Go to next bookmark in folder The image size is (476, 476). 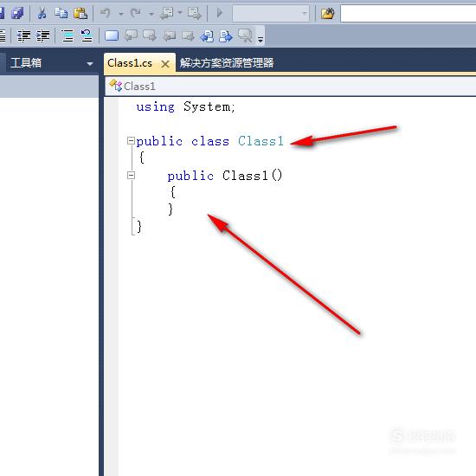click(x=188, y=36)
